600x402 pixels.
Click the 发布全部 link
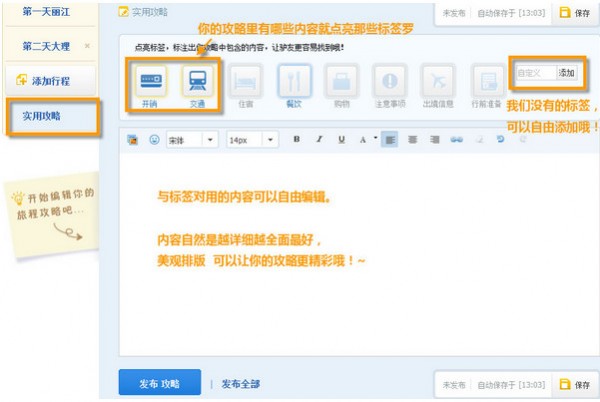(x=241, y=384)
